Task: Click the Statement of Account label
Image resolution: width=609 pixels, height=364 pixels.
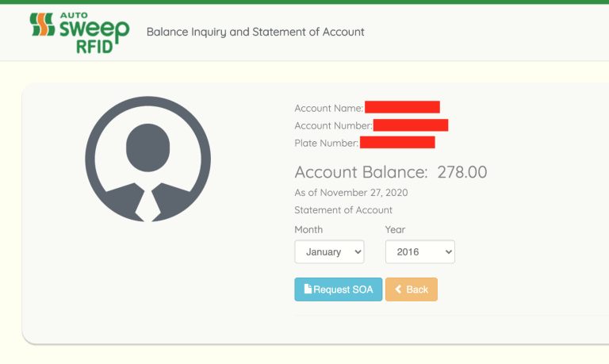Action: coord(343,210)
